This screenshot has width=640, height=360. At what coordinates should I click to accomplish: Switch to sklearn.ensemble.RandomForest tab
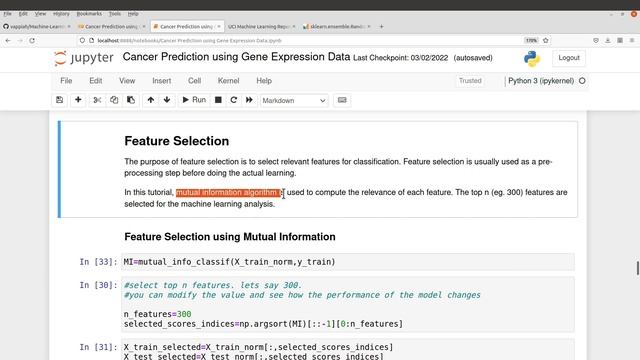tap(337, 27)
